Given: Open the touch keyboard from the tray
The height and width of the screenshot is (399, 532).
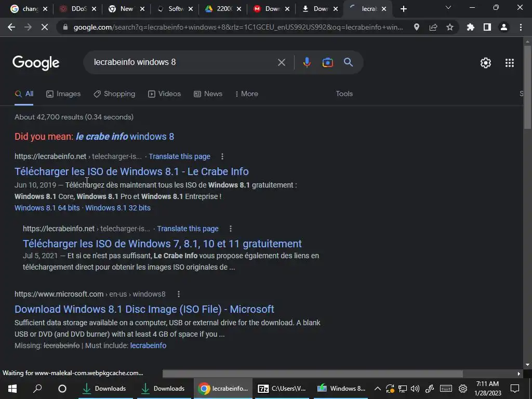Looking at the screenshot, I should click(446, 389).
